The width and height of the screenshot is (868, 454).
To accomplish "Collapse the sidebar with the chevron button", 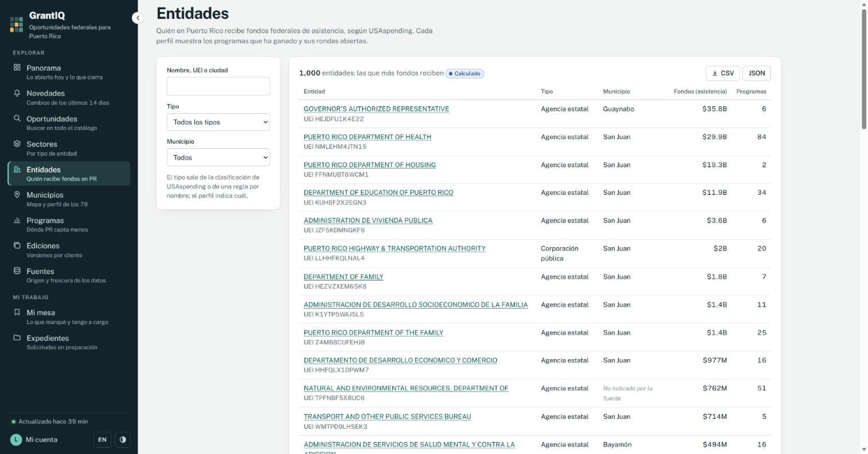I will tap(137, 18).
